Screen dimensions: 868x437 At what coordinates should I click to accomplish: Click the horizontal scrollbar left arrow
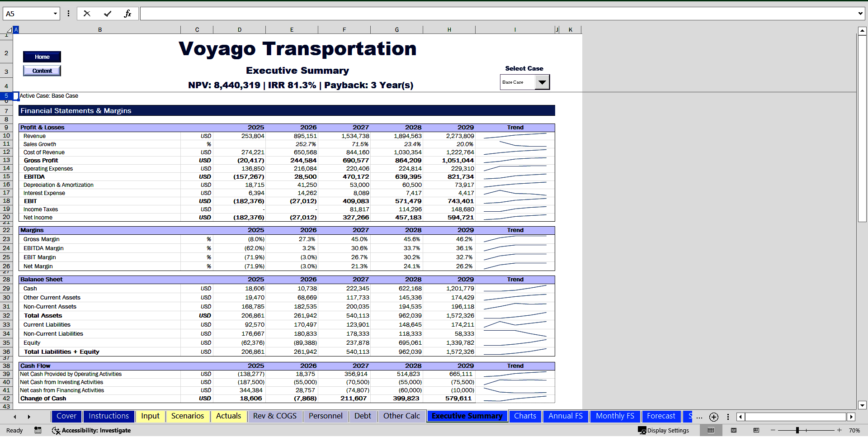point(741,417)
